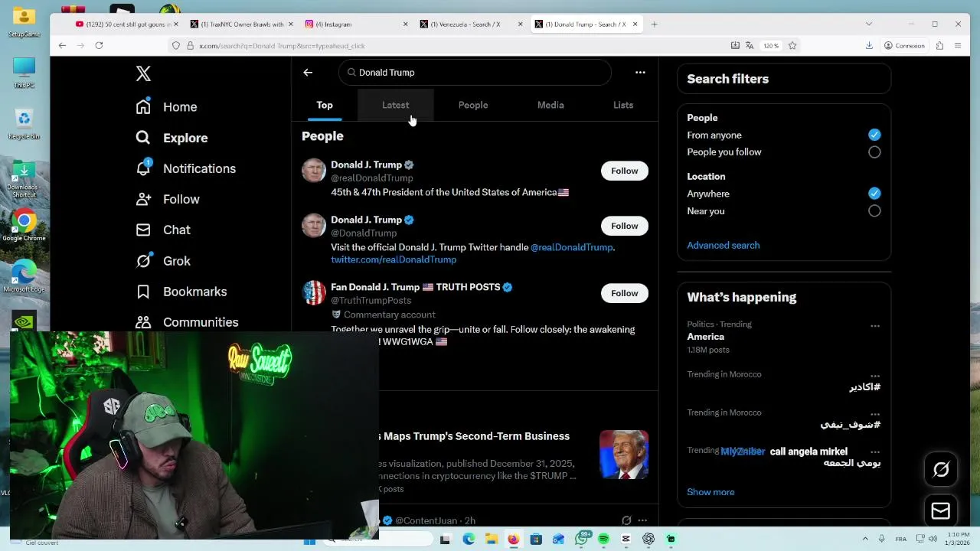980x551 pixels.
Task: Switch to Latest search tab
Action: [396, 106]
